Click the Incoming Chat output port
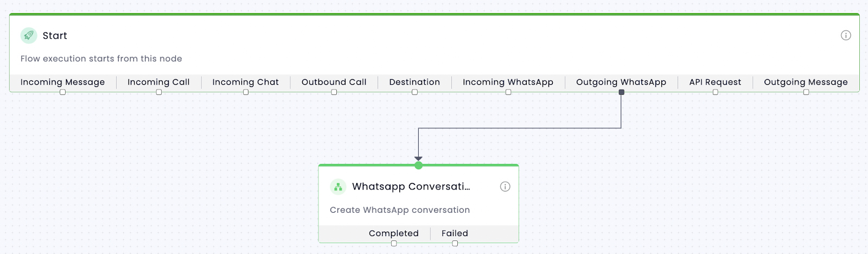 coord(246,92)
